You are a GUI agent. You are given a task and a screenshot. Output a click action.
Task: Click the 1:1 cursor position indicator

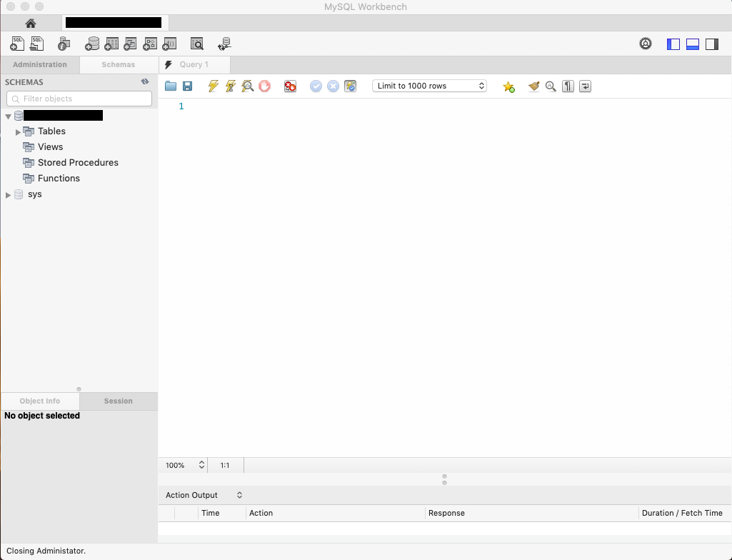[225, 465]
